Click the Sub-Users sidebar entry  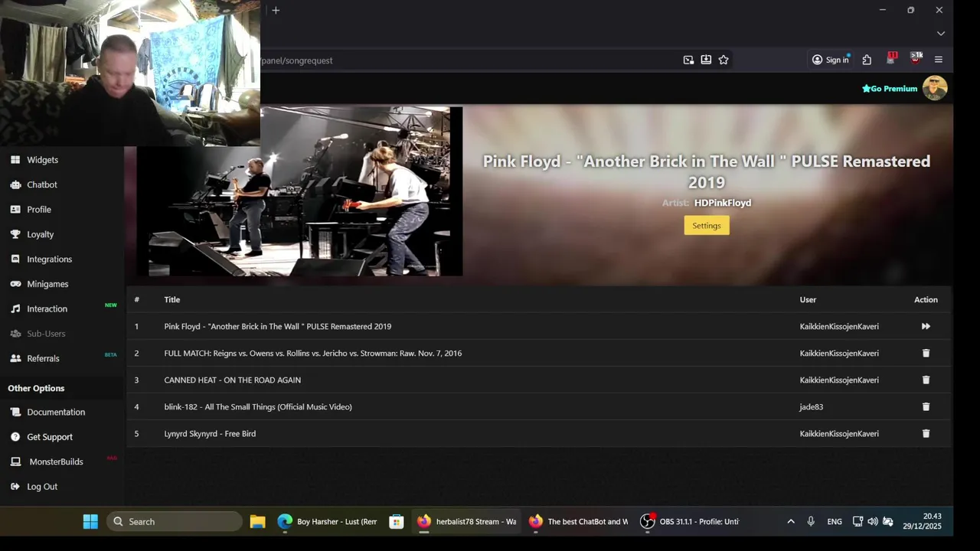[x=46, y=334]
